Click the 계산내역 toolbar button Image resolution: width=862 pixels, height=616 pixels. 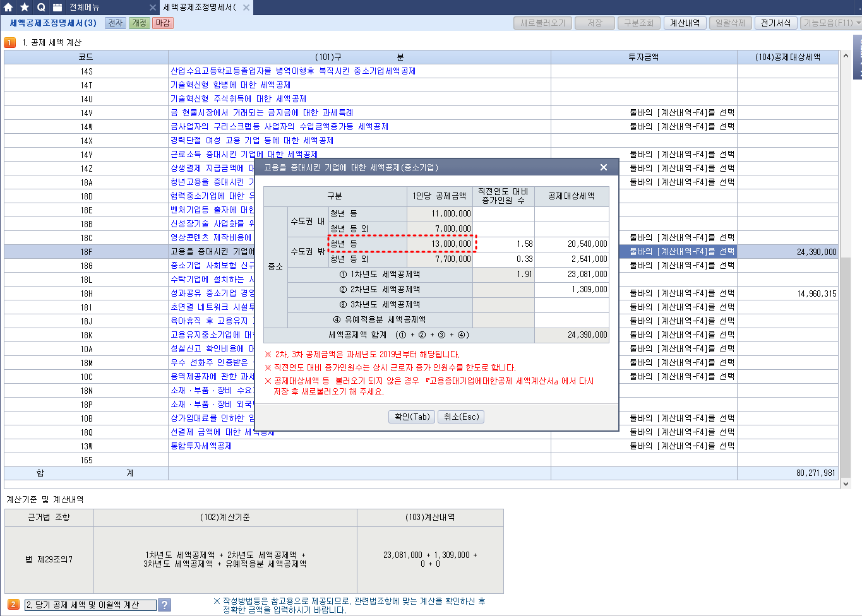pos(685,23)
